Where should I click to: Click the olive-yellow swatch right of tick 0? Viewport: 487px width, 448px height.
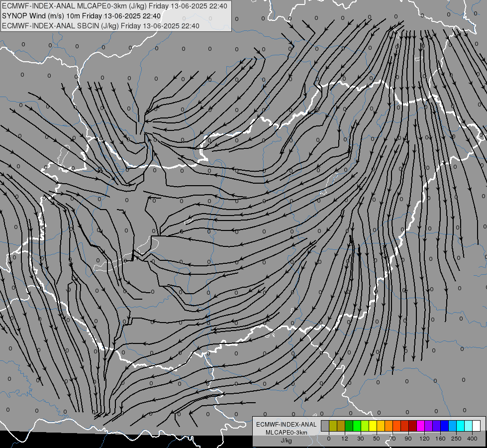(x=333, y=426)
